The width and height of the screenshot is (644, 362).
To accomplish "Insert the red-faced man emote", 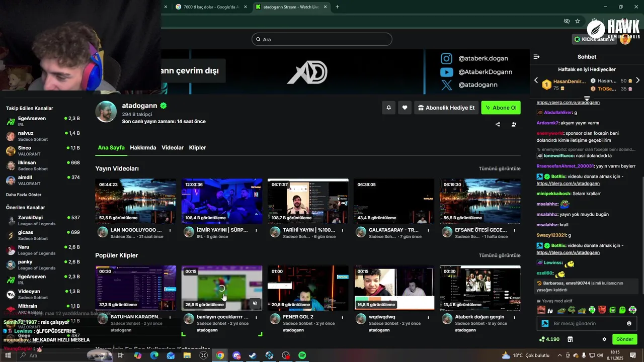I will tap(602, 310).
